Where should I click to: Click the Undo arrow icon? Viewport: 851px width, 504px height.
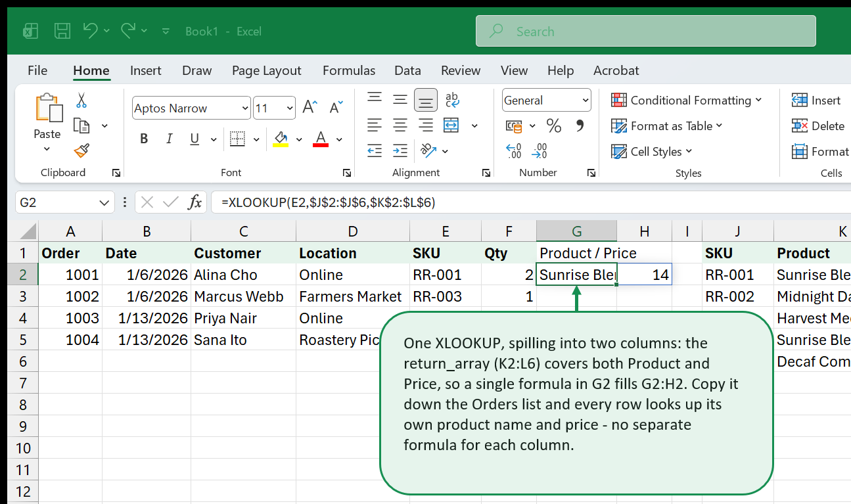pyautogui.click(x=91, y=30)
